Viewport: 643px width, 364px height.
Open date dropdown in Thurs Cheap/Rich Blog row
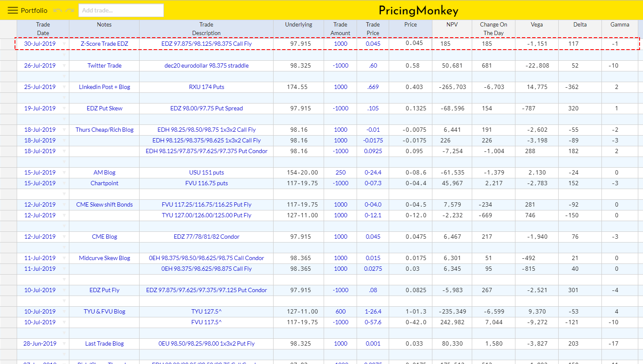64,130
